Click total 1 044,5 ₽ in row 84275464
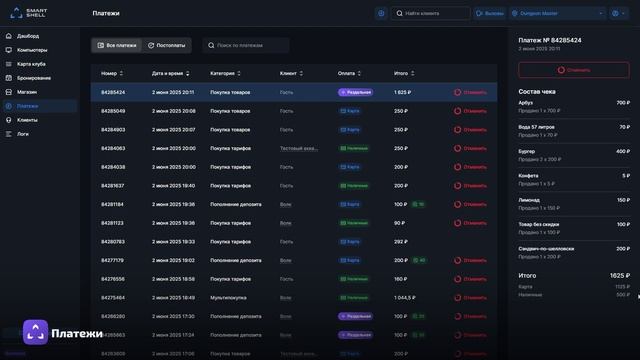Image resolution: width=640 pixels, height=360 pixels. coord(404,298)
